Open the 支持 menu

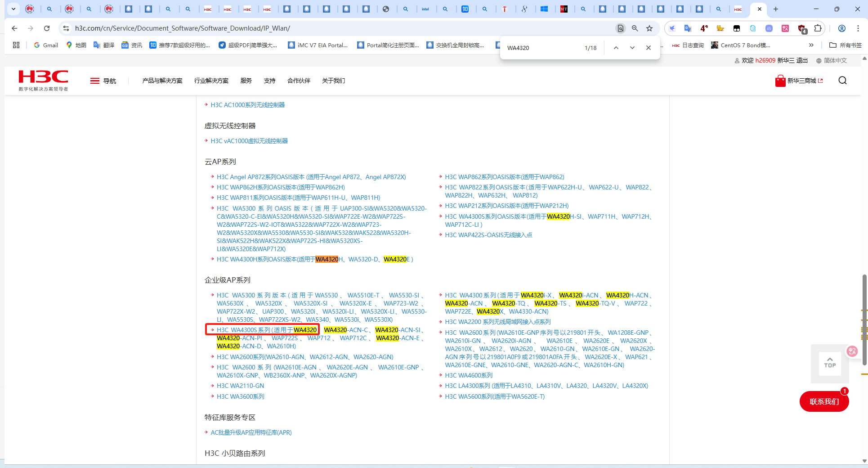pyautogui.click(x=270, y=81)
